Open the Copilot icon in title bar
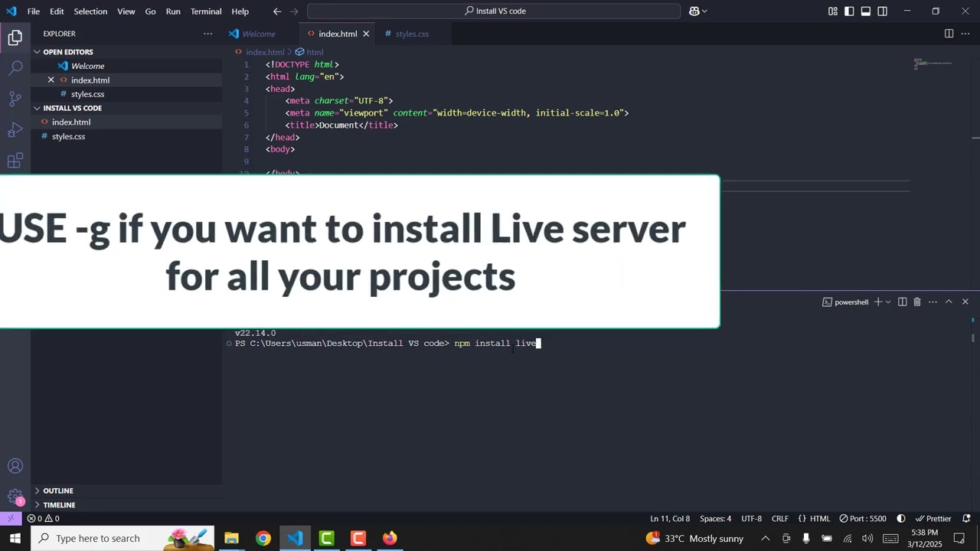Viewport: 980px width, 551px height. pos(694,11)
